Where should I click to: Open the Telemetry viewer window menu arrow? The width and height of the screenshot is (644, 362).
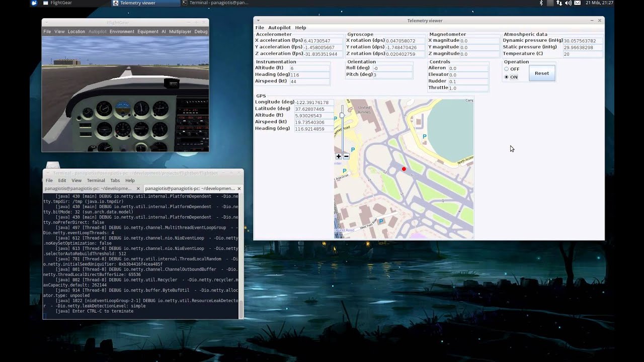(258, 21)
